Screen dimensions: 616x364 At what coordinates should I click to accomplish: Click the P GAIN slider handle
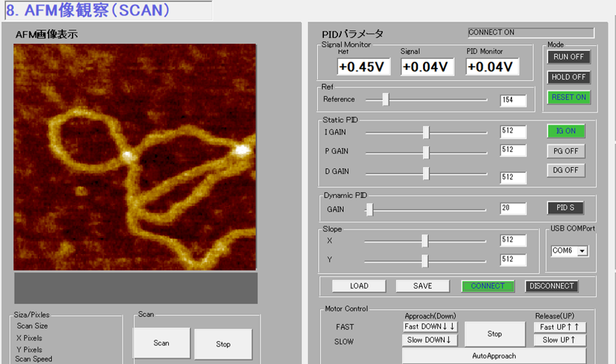(x=426, y=152)
